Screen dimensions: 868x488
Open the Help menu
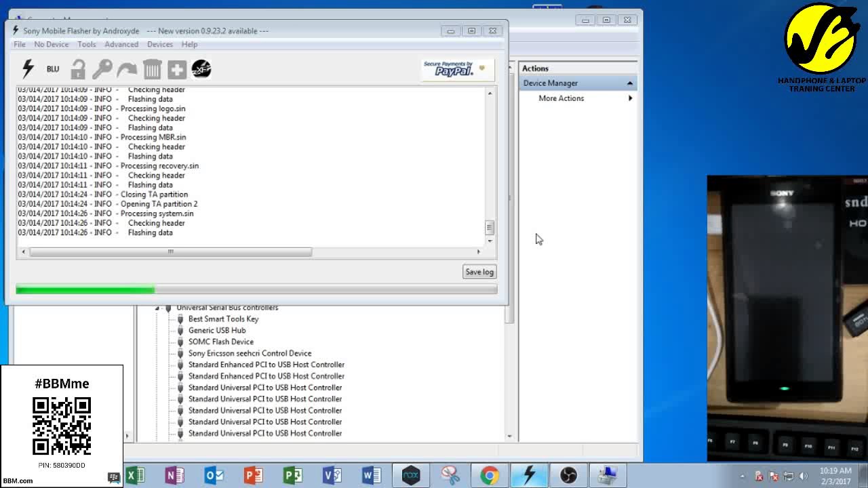click(x=189, y=44)
